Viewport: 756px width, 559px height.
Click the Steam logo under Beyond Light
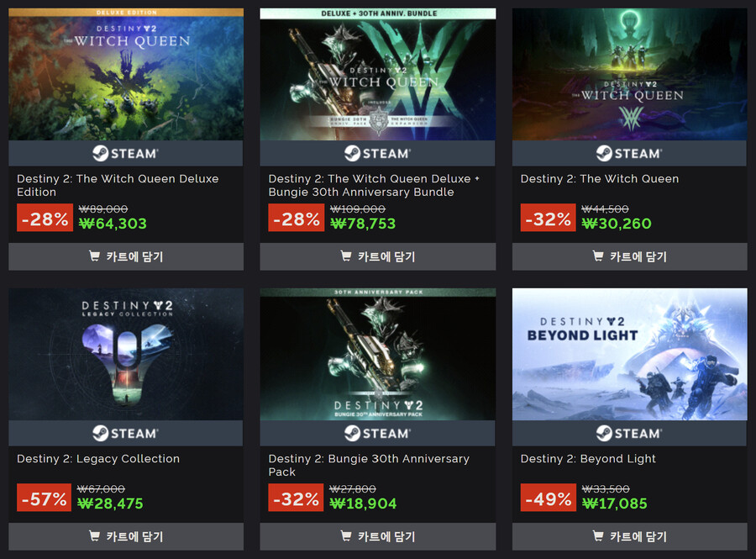point(629,433)
